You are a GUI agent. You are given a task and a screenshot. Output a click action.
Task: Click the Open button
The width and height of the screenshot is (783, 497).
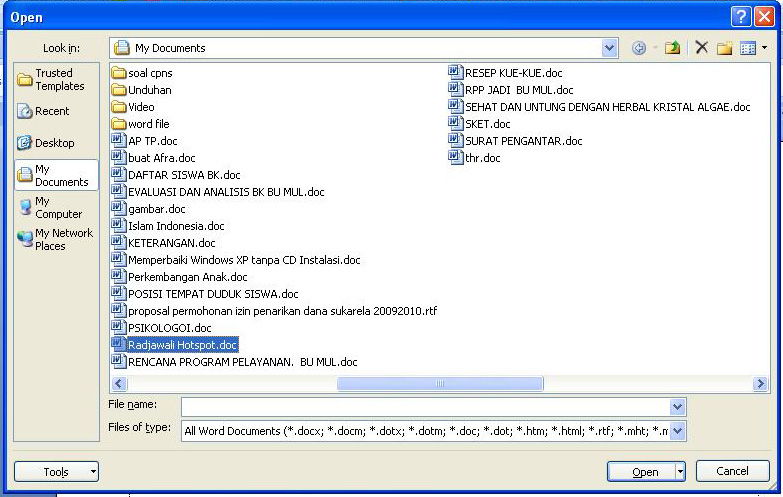(642, 472)
